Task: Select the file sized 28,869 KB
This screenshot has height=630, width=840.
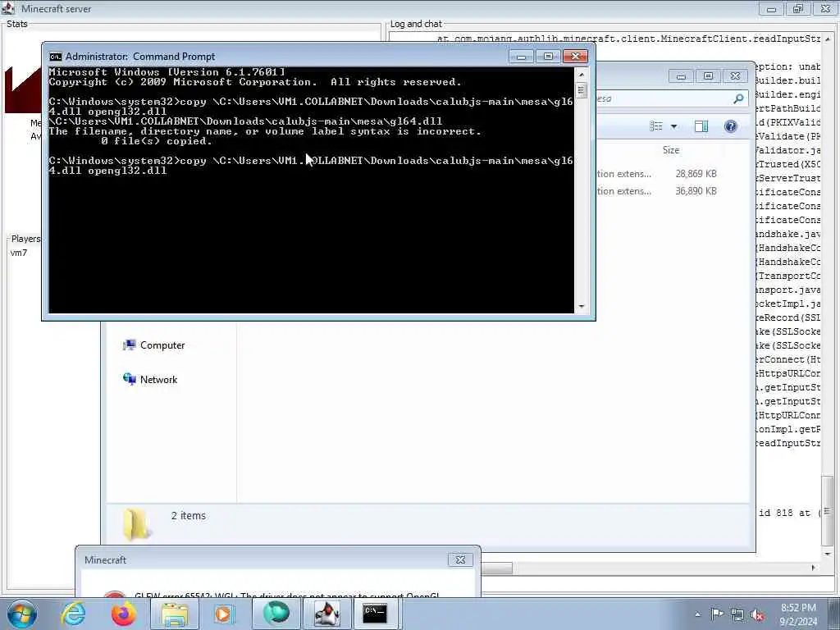Action: (696, 174)
